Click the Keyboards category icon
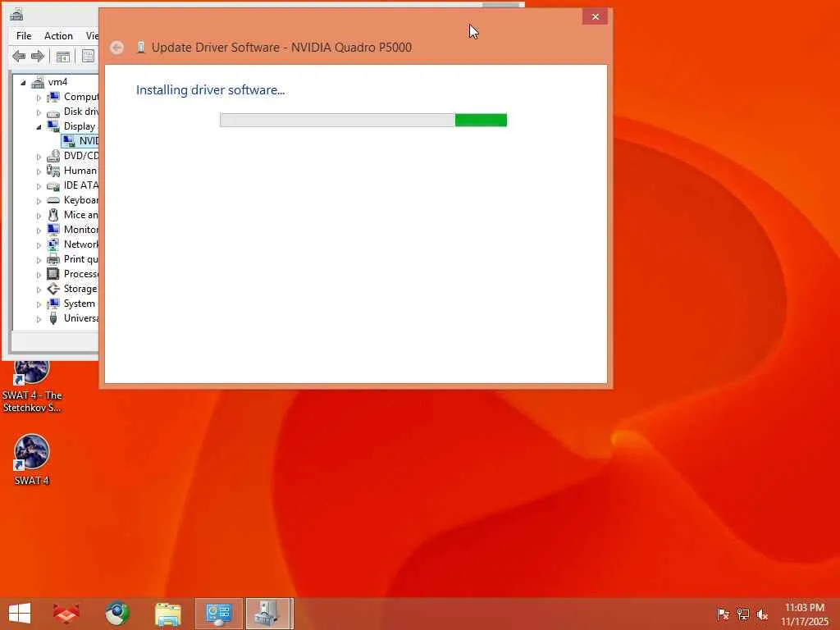This screenshot has height=630, width=840. click(53, 200)
